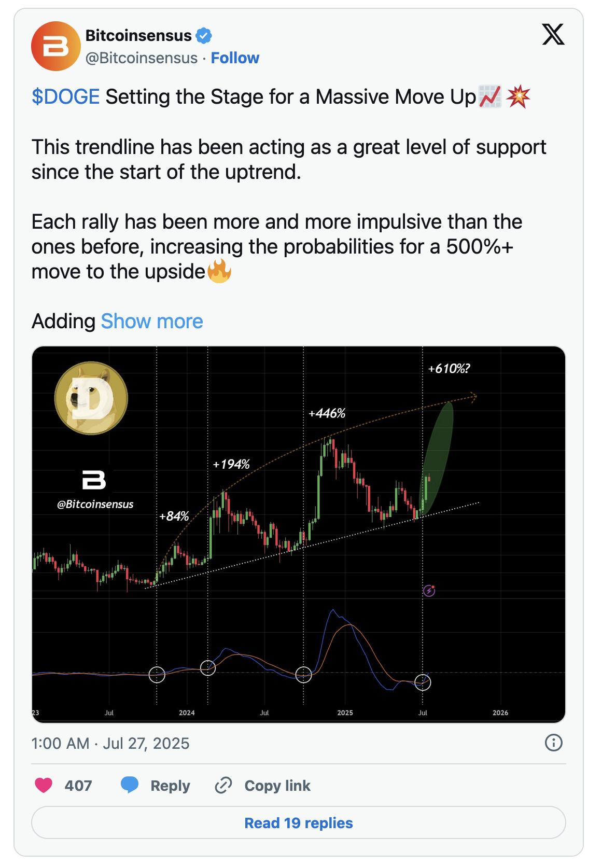616x866 pixels.
Task: Click the purple lightning event marker
Action: 429,590
